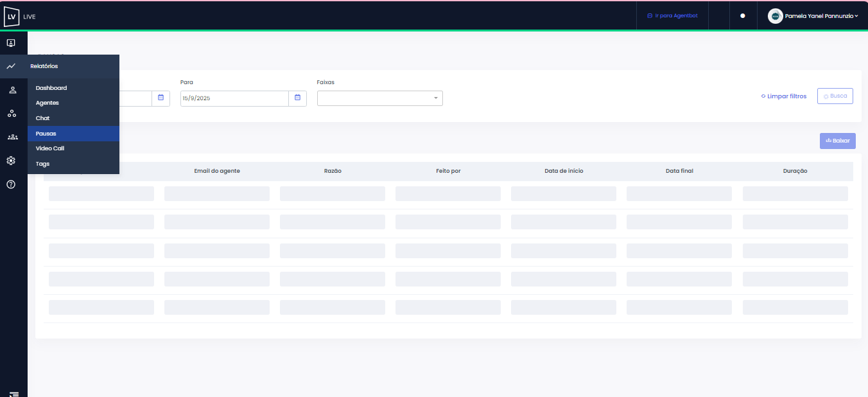868x397 pixels.
Task: Click the Limpar filtros link
Action: [783, 96]
